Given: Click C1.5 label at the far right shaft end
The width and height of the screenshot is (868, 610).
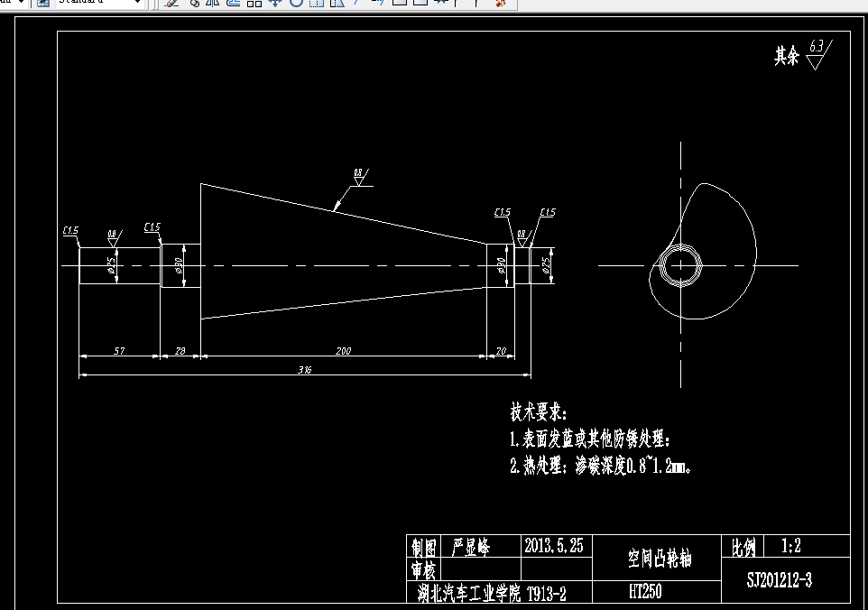Looking at the screenshot, I should [x=548, y=212].
